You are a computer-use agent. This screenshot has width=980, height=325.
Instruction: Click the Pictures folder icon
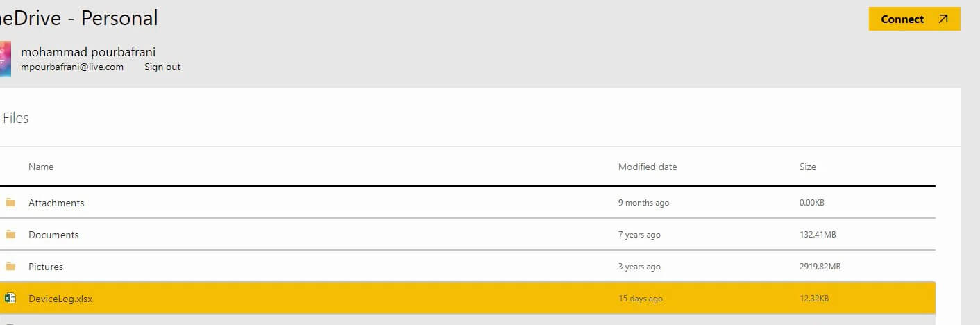pos(10,267)
